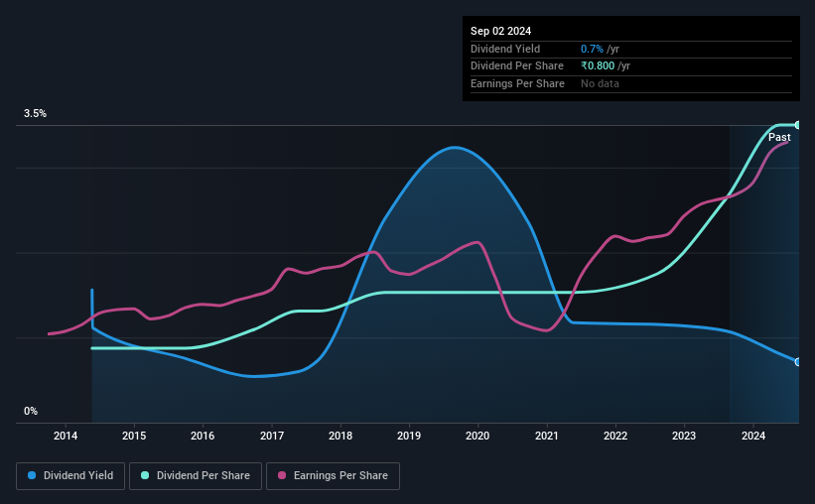This screenshot has height=504, width=815.
Task: Click the 2017 x-axis label
Action: point(272,436)
